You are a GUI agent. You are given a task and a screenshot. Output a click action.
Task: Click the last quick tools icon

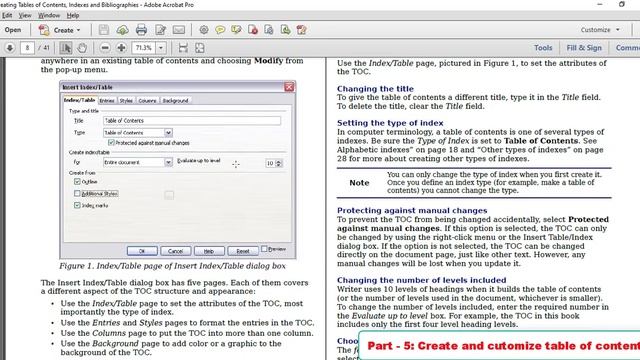coord(302,30)
